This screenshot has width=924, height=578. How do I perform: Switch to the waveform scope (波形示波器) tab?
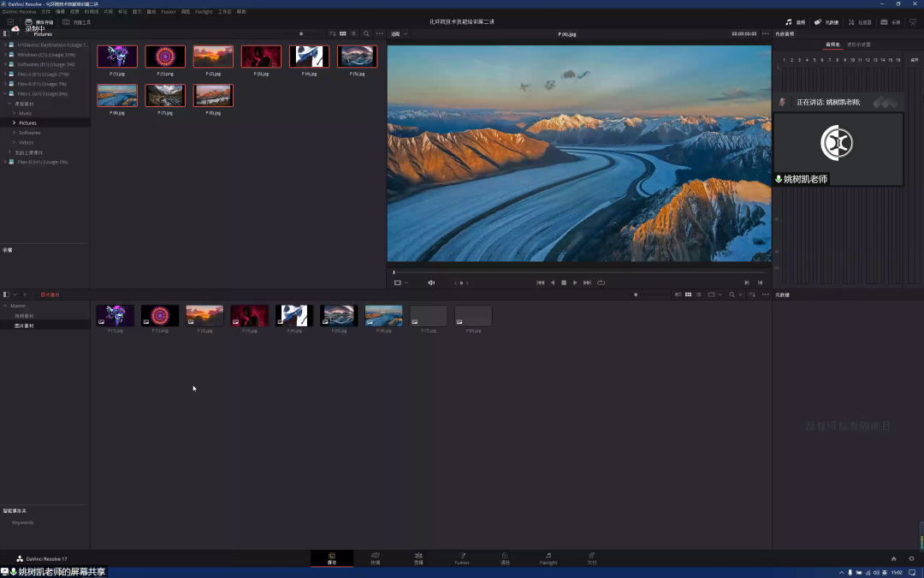pyautogui.click(x=859, y=45)
